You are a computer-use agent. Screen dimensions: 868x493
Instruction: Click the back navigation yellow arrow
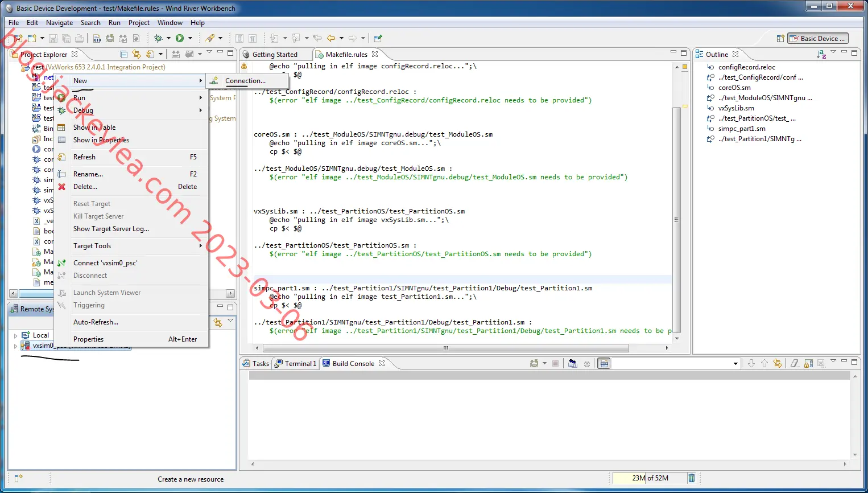click(331, 38)
